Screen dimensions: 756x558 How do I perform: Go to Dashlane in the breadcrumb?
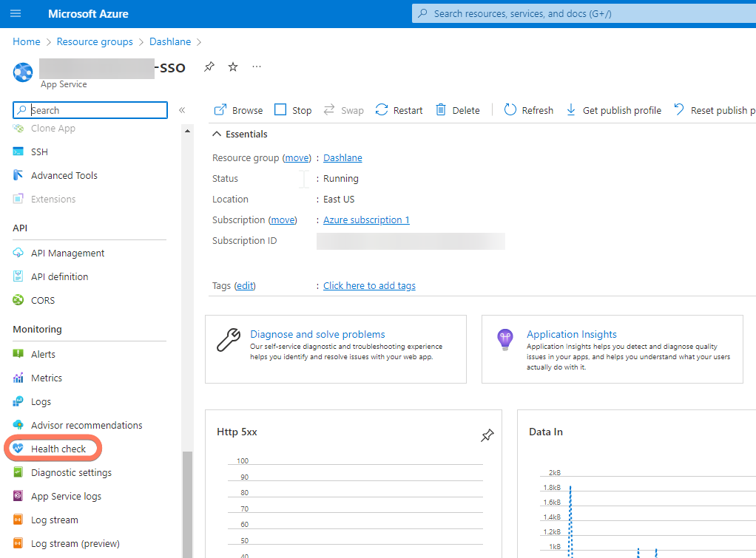(170, 41)
